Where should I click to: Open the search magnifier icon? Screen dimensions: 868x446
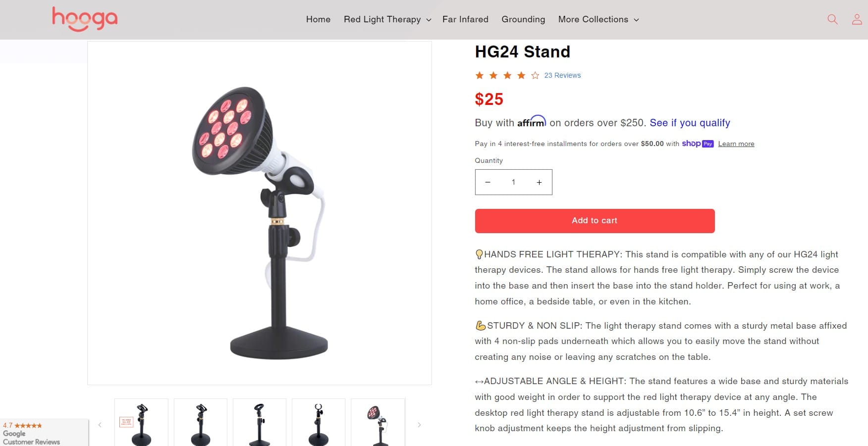[x=832, y=19]
